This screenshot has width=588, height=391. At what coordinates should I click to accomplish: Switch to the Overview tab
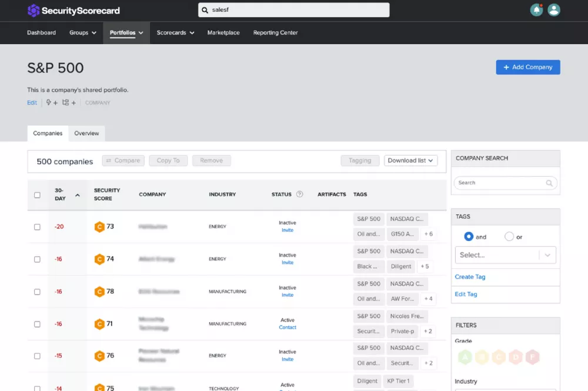[x=86, y=133]
